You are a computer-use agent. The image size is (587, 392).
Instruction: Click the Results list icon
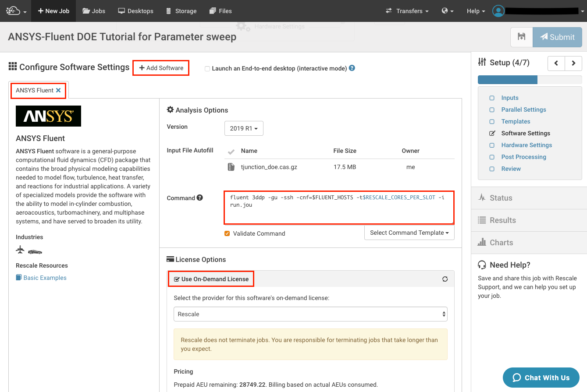[x=482, y=220]
